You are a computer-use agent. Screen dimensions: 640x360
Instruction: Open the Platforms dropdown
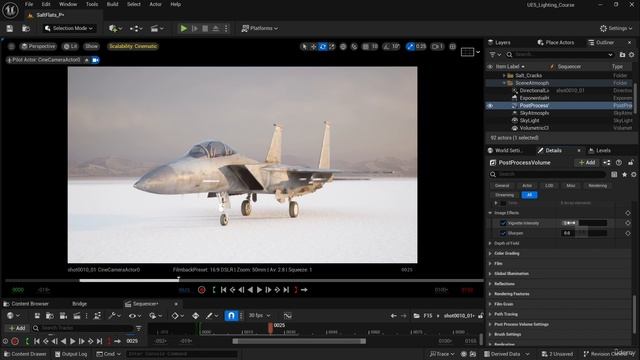[260, 28]
